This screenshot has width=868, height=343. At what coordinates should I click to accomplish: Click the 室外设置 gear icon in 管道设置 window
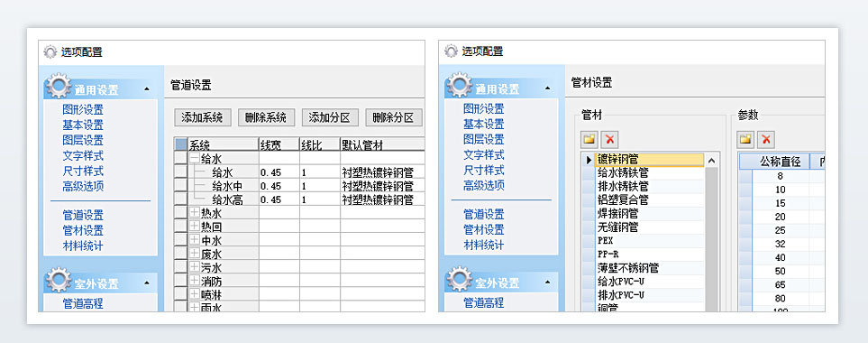coord(59,279)
